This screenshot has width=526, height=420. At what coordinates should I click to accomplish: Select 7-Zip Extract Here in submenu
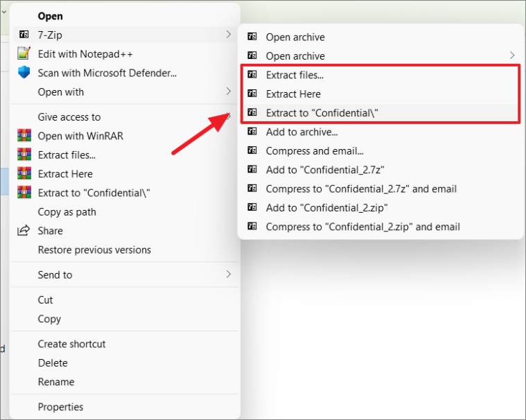pyautogui.click(x=380, y=94)
